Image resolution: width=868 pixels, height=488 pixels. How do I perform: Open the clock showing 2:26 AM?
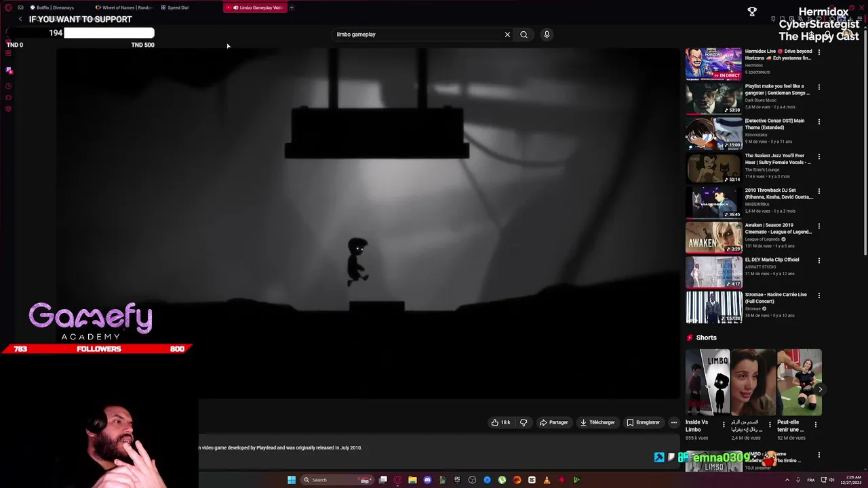[x=852, y=480]
